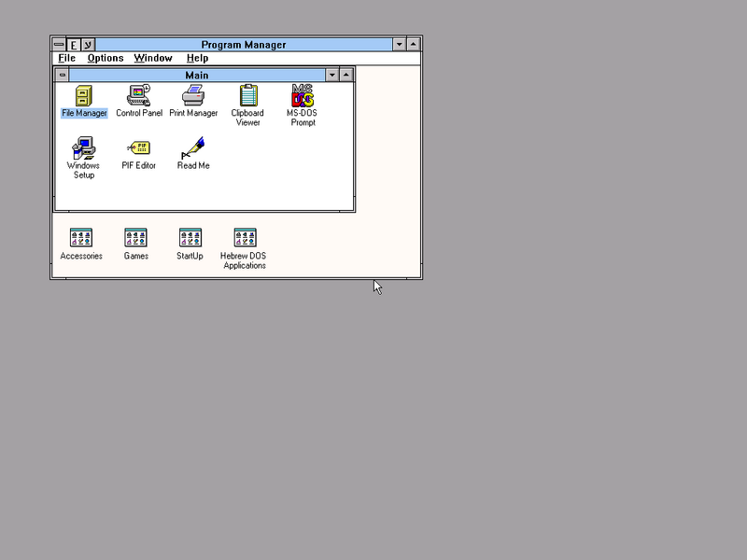This screenshot has width=747, height=560.
Task: Select the Accessories program group
Action: coord(81,238)
